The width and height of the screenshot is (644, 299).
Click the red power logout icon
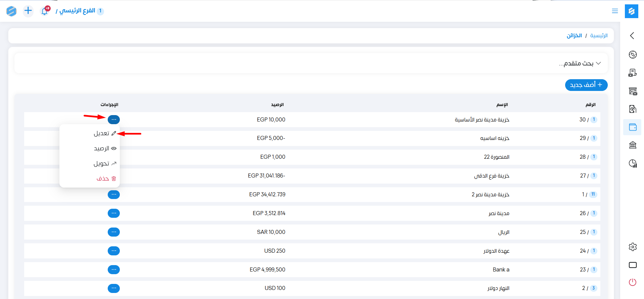633,282
